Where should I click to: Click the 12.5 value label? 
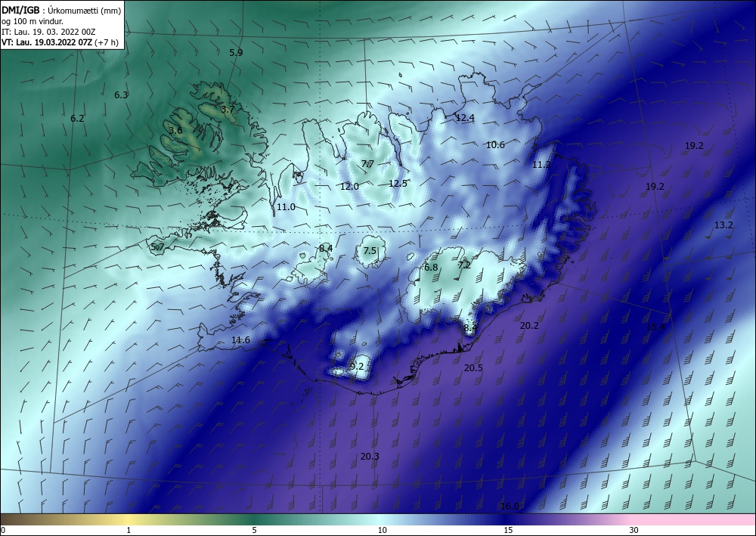[398, 183]
